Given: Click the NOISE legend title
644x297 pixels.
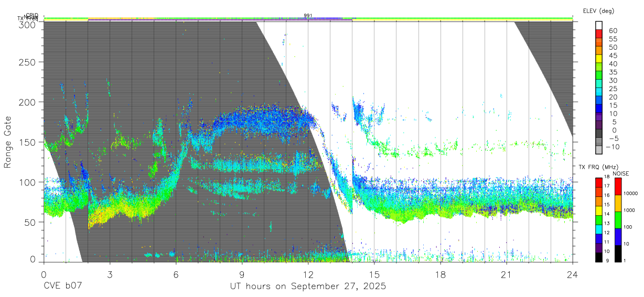Looking at the screenshot, I should [x=620, y=173].
